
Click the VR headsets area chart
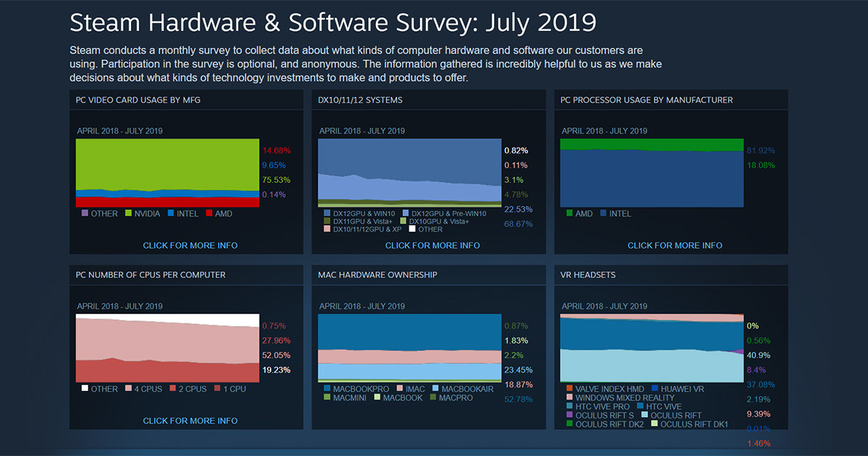click(x=652, y=348)
